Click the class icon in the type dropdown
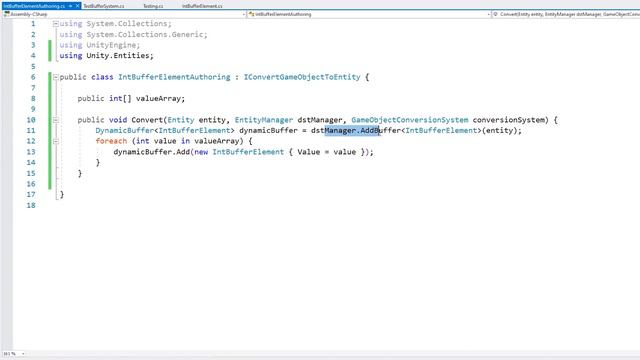 click(251, 14)
